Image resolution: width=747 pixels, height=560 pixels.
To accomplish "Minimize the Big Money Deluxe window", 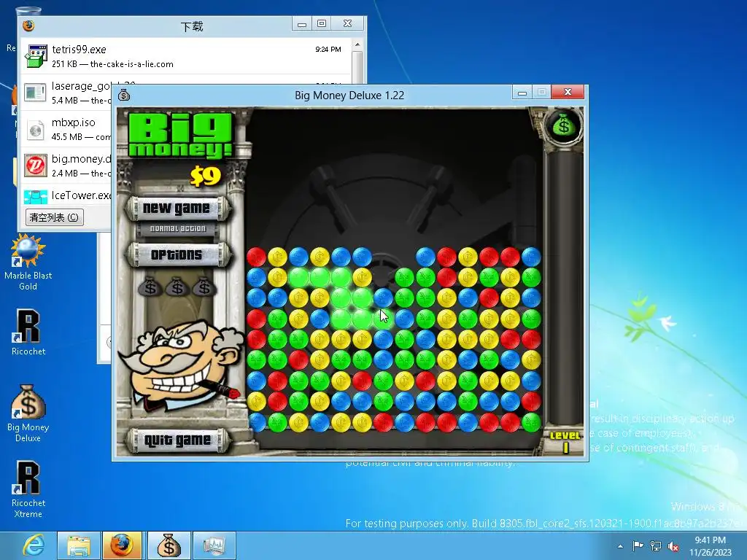I will (522, 93).
